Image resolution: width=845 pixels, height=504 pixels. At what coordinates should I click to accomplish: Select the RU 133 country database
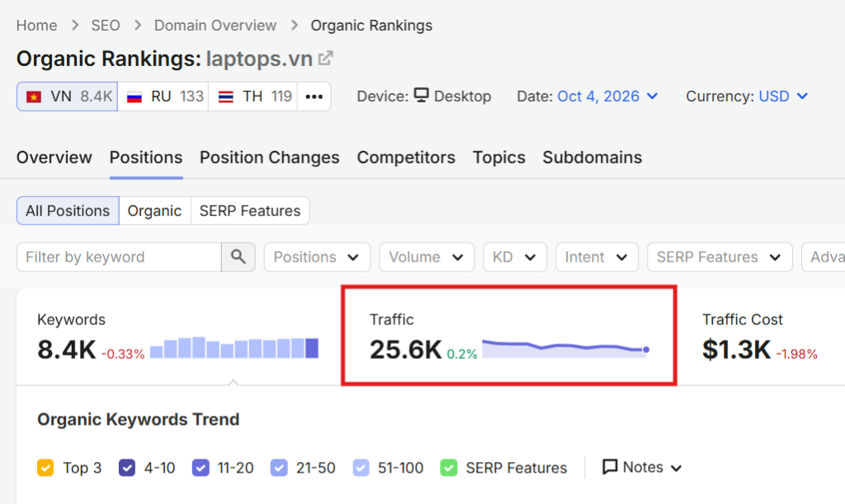pyautogui.click(x=163, y=97)
